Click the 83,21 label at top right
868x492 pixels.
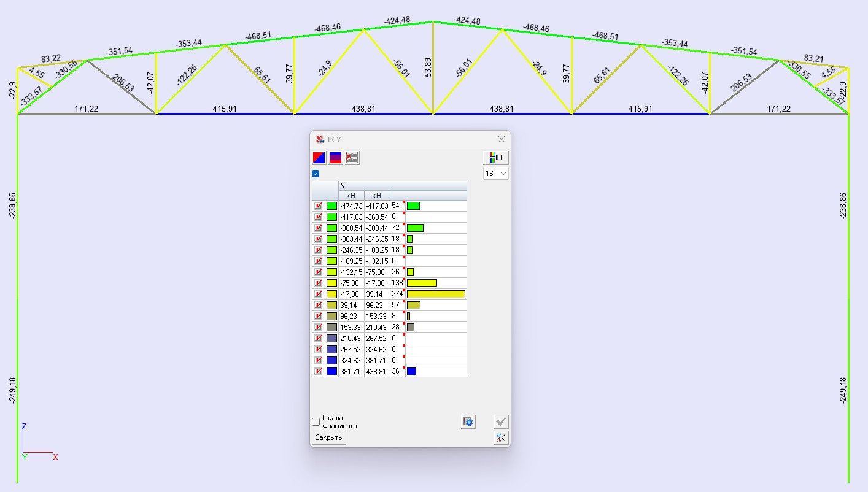(x=814, y=59)
